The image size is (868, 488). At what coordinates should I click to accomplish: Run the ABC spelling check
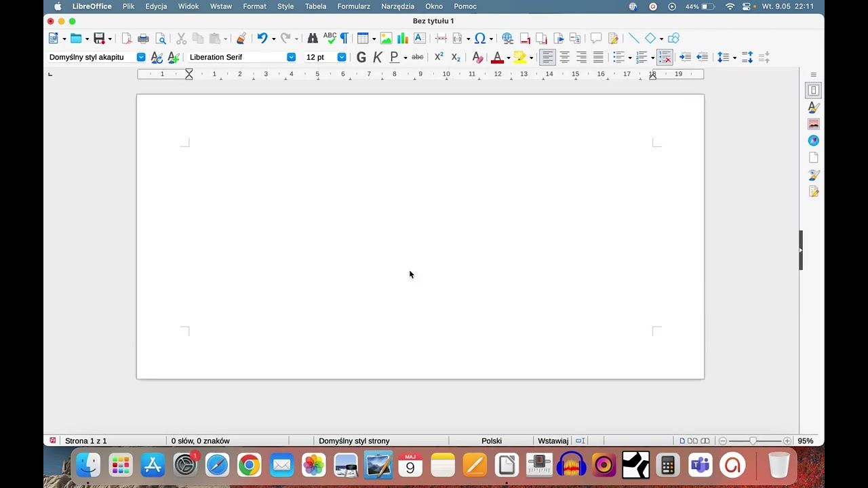click(330, 39)
